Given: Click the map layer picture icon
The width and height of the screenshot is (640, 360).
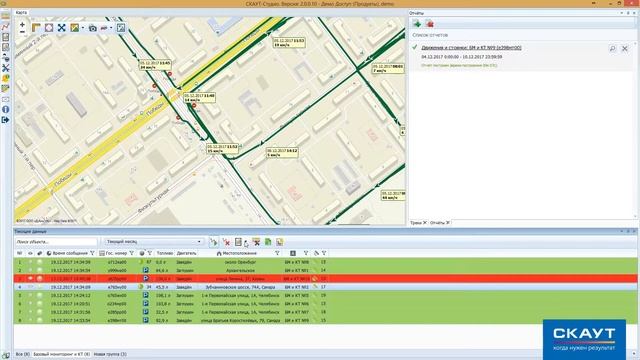Looking at the screenshot, I should point(74,28).
